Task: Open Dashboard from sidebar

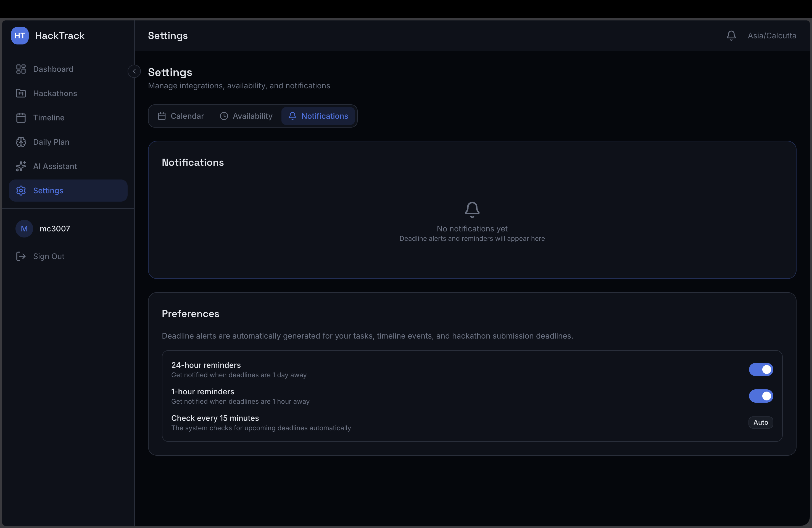Action: coord(68,69)
